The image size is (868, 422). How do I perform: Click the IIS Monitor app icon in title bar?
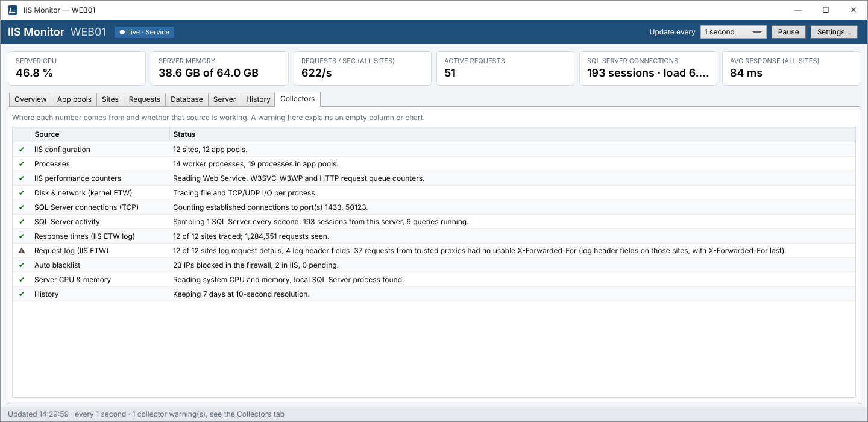pos(13,10)
